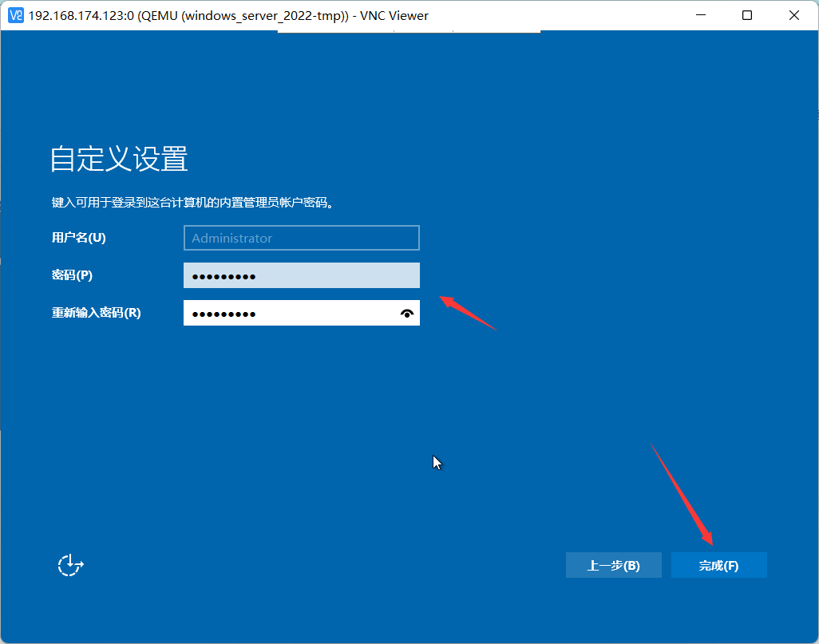This screenshot has height=644, width=819.
Task: Click the 完成(F) finish button
Action: (718, 565)
